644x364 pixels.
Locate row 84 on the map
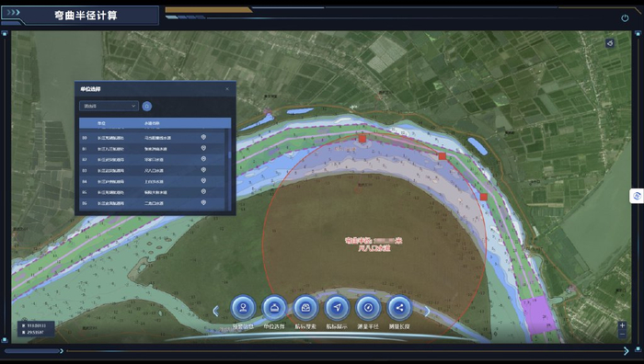[x=203, y=180]
